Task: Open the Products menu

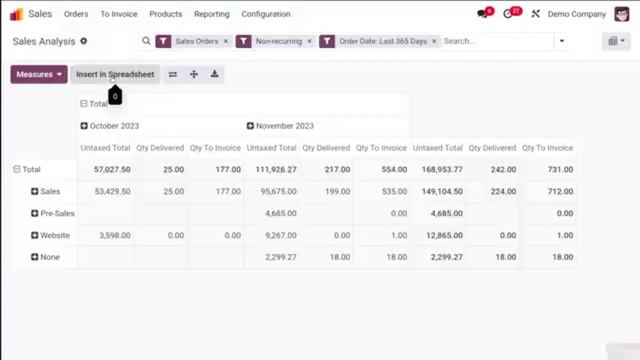Action: click(x=166, y=14)
